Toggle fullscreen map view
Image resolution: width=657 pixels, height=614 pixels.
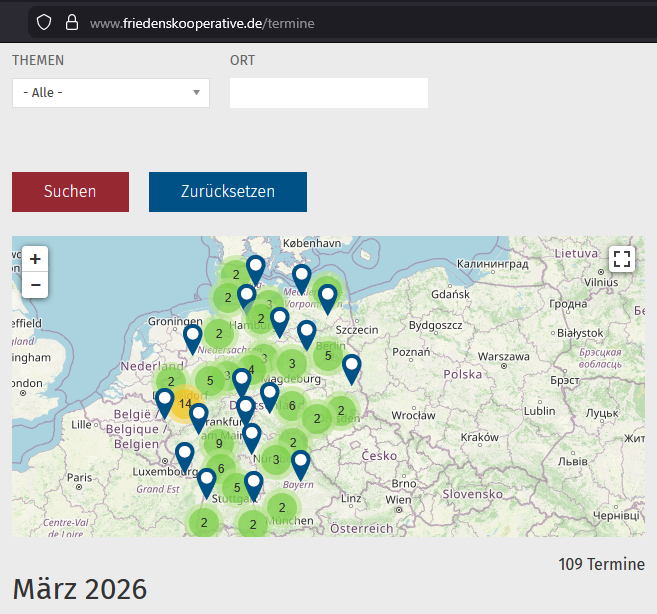tap(622, 259)
